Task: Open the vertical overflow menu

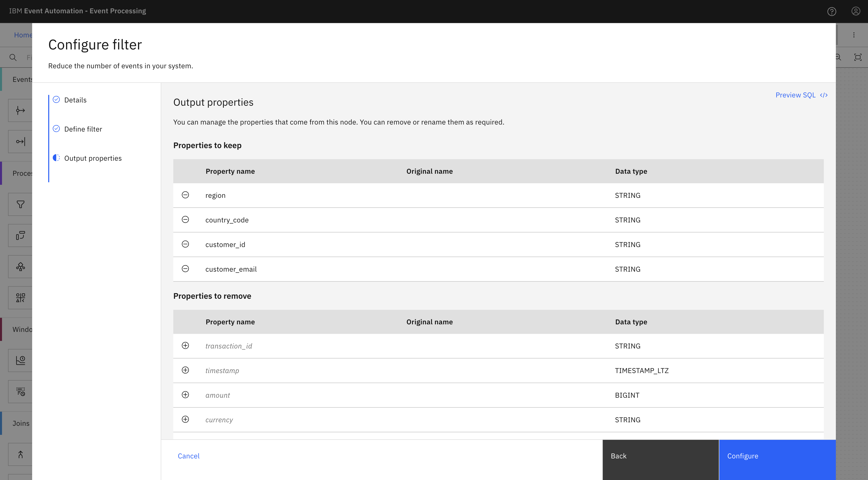Action: coord(853,35)
